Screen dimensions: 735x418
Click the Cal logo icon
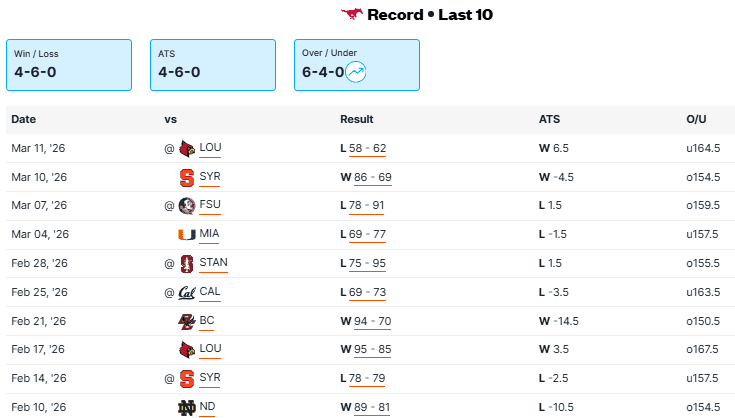186,293
